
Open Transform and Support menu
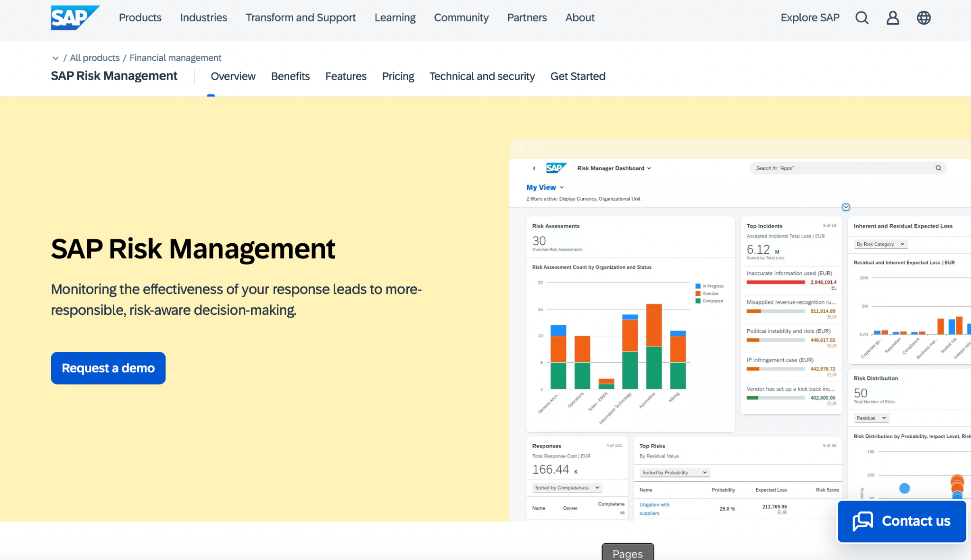click(301, 18)
